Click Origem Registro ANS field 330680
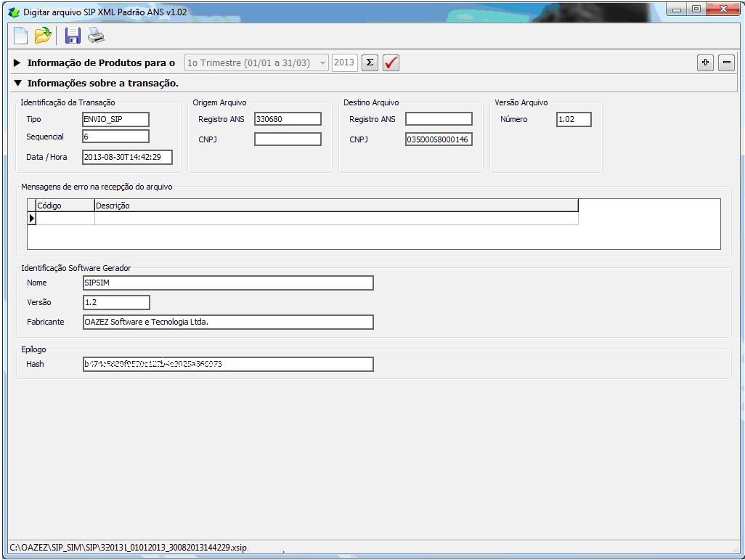This screenshot has height=560, width=745. (x=288, y=119)
